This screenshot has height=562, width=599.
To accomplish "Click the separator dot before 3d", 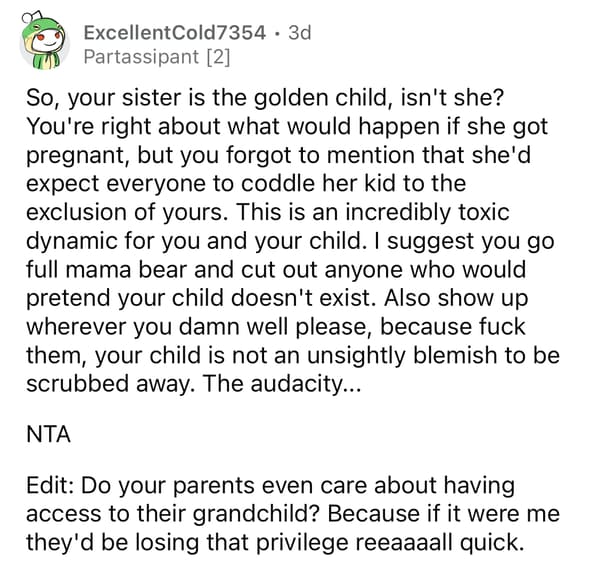I will pos(277,33).
